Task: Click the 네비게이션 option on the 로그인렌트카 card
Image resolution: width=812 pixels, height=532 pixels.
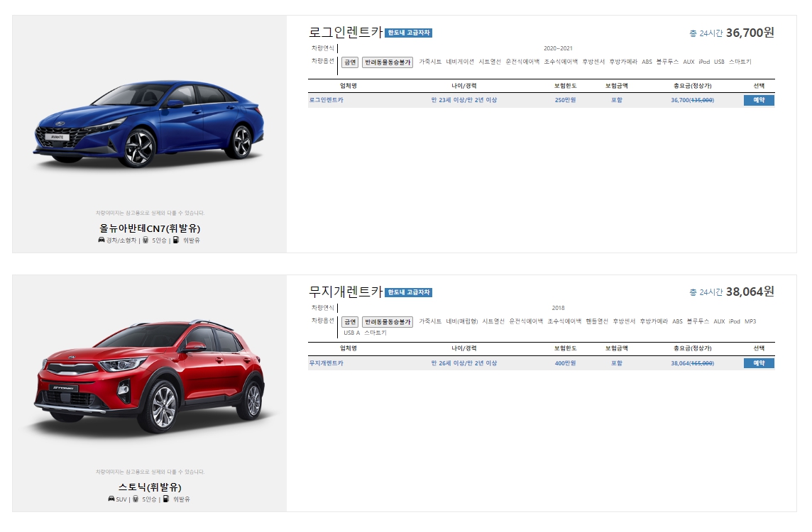Action: click(x=460, y=62)
